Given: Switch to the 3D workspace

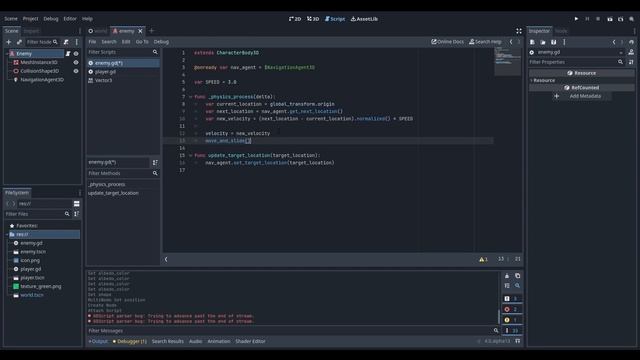Looking at the screenshot, I should 313,19.
